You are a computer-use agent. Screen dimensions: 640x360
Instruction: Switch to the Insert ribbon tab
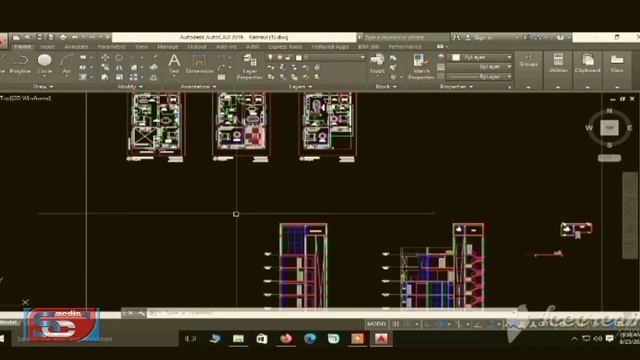47,47
